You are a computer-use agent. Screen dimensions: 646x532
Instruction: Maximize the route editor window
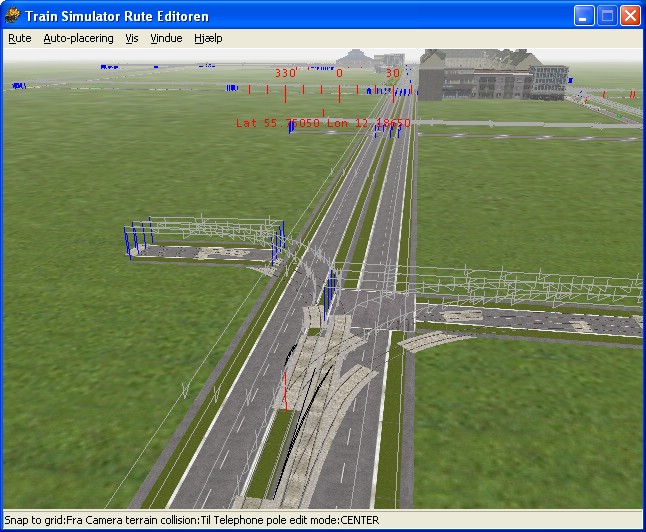(x=607, y=16)
